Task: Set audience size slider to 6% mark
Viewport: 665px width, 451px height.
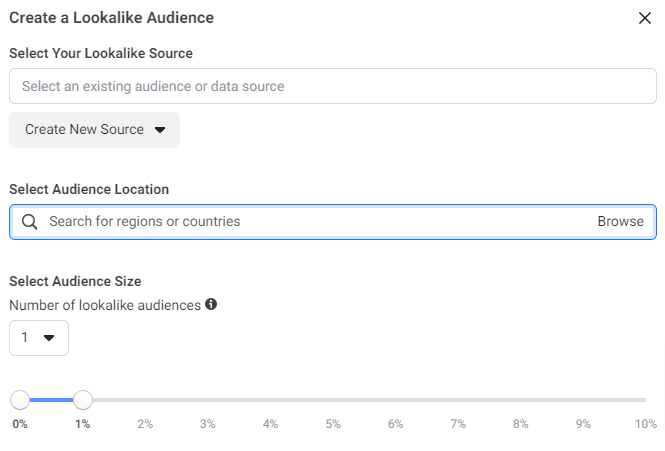Action: click(x=395, y=401)
